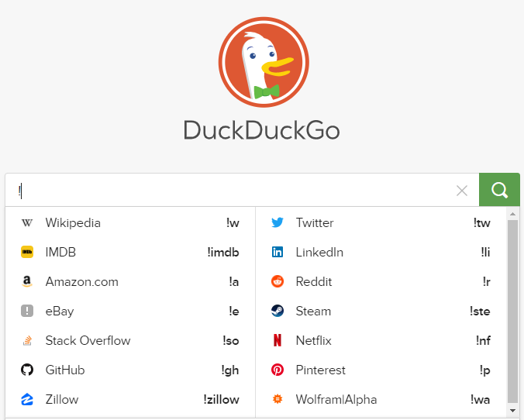Click the Pinterest icon
The width and height of the screenshot is (524, 420).
pos(278,370)
